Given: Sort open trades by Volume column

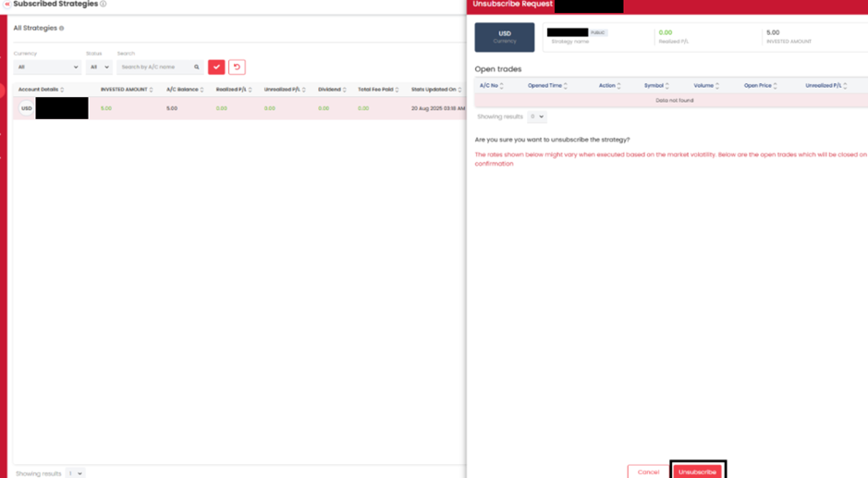Looking at the screenshot, I should click(717, 86).
